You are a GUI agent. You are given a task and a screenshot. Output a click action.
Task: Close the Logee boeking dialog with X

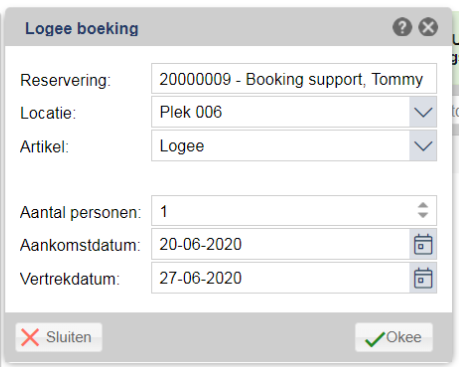tap(428, 27)
